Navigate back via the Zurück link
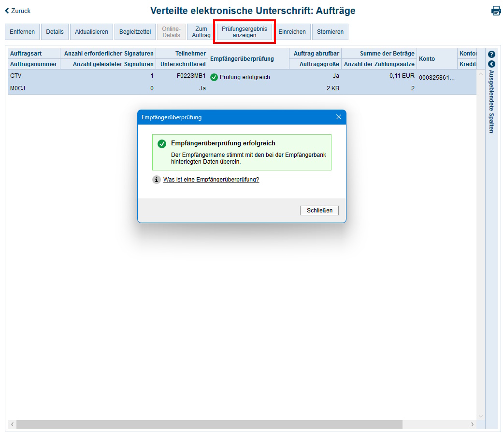The image size is (504, 435). tap(19, 11)
